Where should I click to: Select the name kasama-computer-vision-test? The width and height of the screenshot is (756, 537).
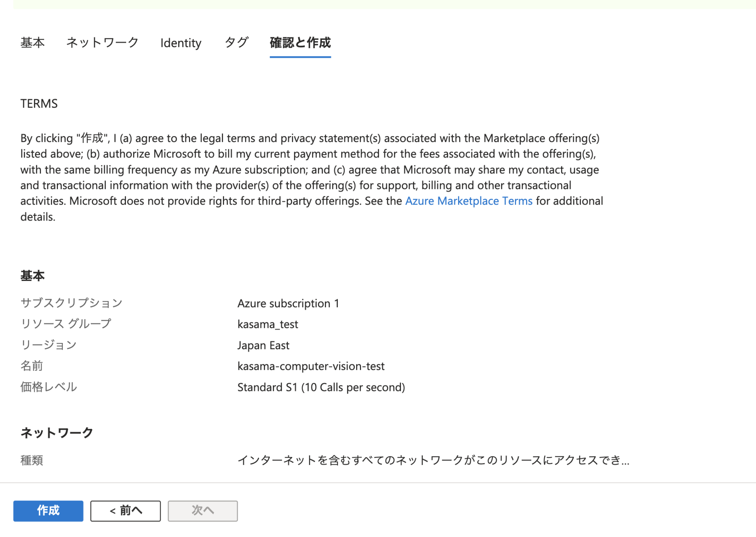pos(311,366)
